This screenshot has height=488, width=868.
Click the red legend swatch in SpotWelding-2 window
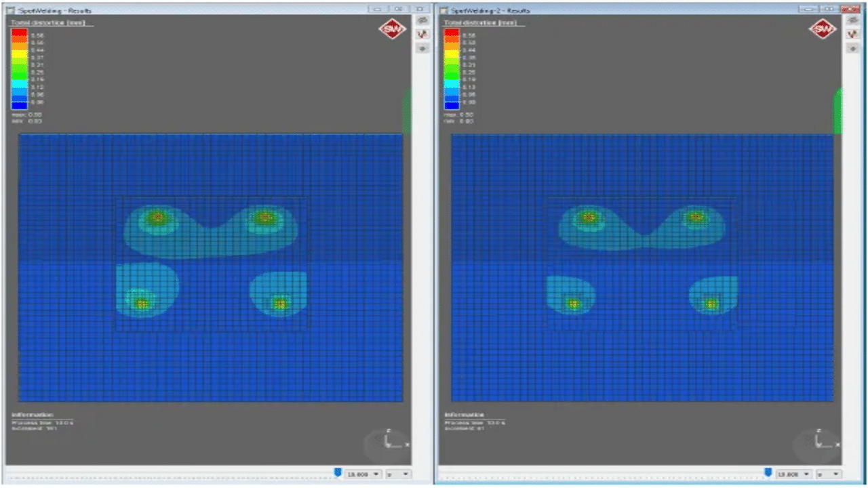tap(452, 33)
